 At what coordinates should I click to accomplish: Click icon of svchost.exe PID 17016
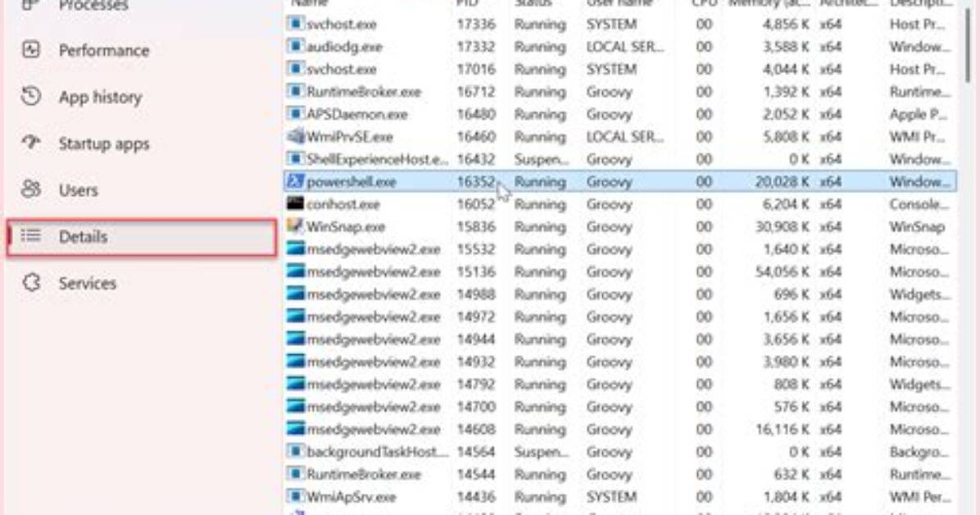tap(295, 68)
